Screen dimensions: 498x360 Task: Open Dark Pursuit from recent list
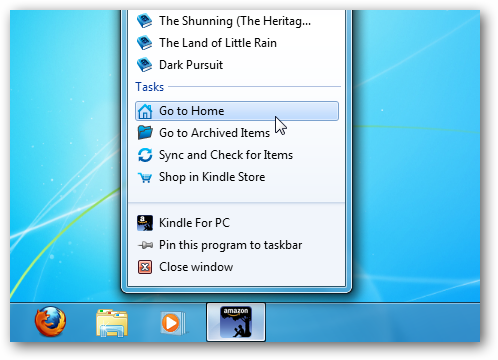coord(237,65)
